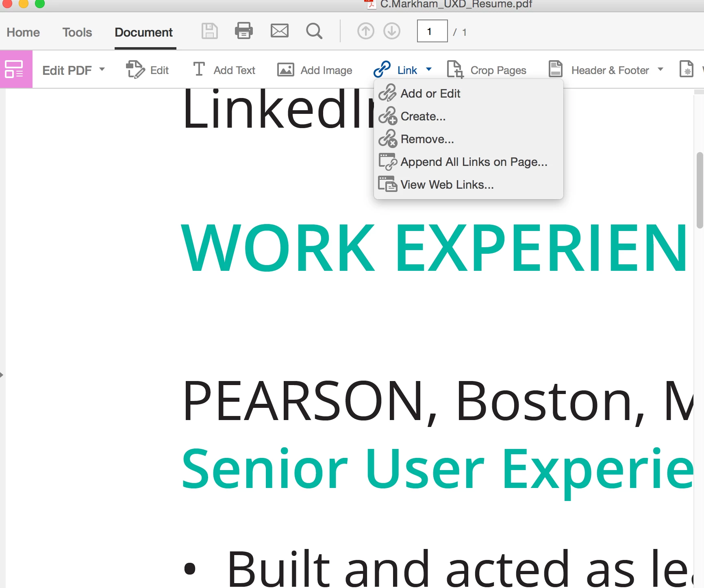Click the page number input field
704x588 pixels.
coord(432,31)
